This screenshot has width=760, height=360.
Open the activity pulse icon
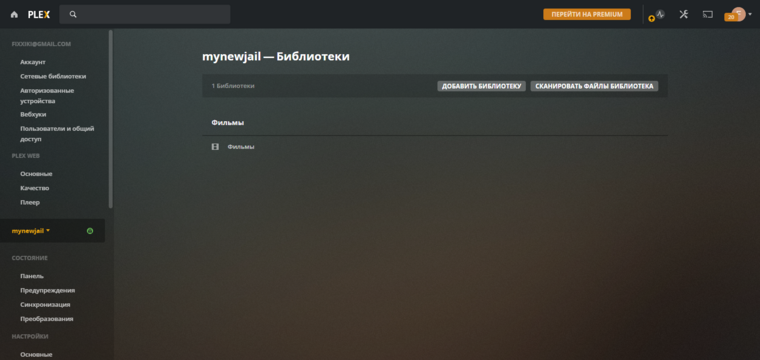pos(660,14)
